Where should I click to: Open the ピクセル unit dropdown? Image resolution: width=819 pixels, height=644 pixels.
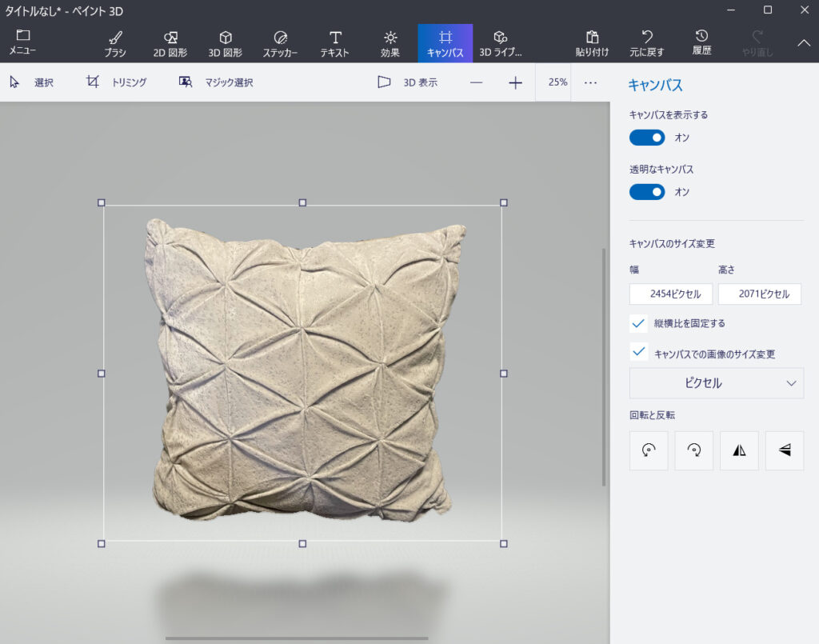pos(716,383)
